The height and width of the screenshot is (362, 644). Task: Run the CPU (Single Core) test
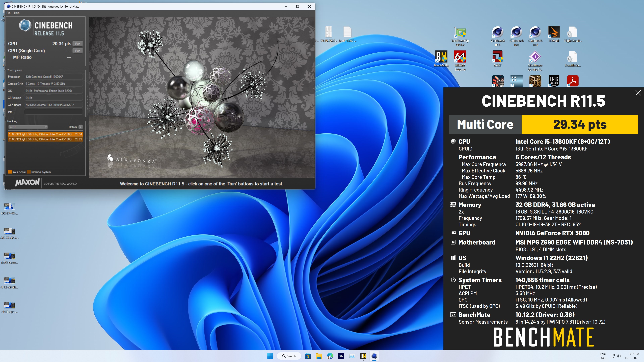(78, 51)
